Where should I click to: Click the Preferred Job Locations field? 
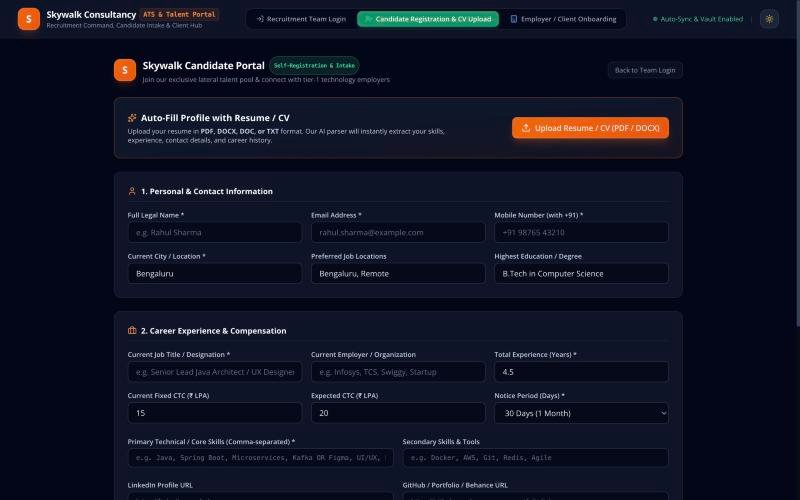point(398,273)
